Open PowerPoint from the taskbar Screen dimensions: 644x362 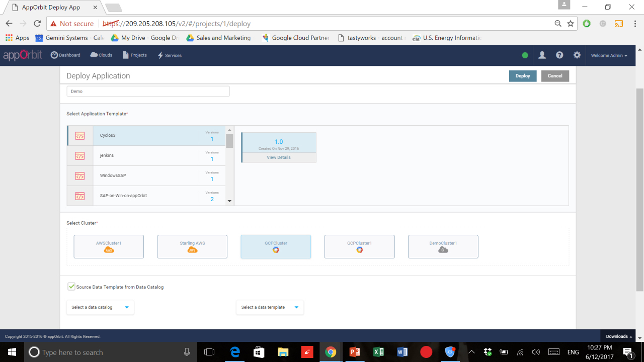tap(355, 352)
